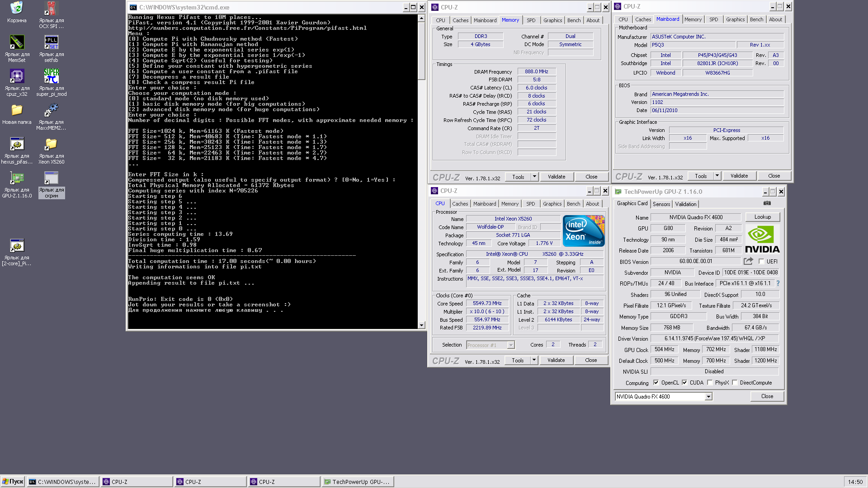Open the Recycle Bin desktop icon
Viewport: 868px width, 488px height.
[x=17, y=8]
